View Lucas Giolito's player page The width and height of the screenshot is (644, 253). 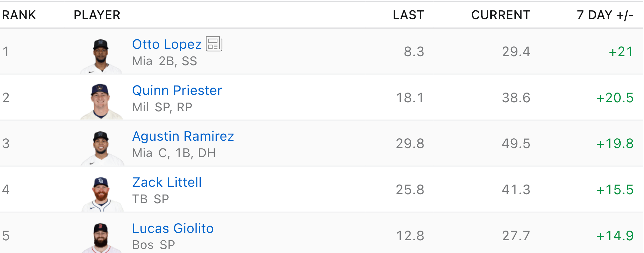(x=173, y=229)
